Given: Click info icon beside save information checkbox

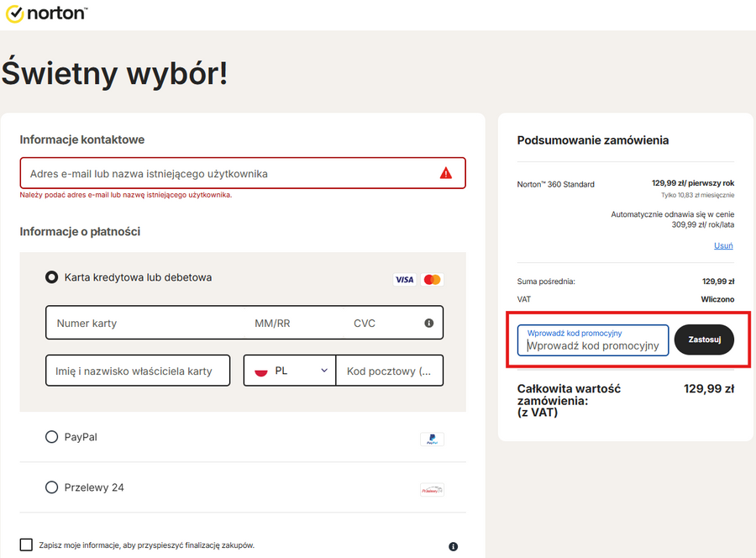Looking at the screenshot, I should (453, 546).
